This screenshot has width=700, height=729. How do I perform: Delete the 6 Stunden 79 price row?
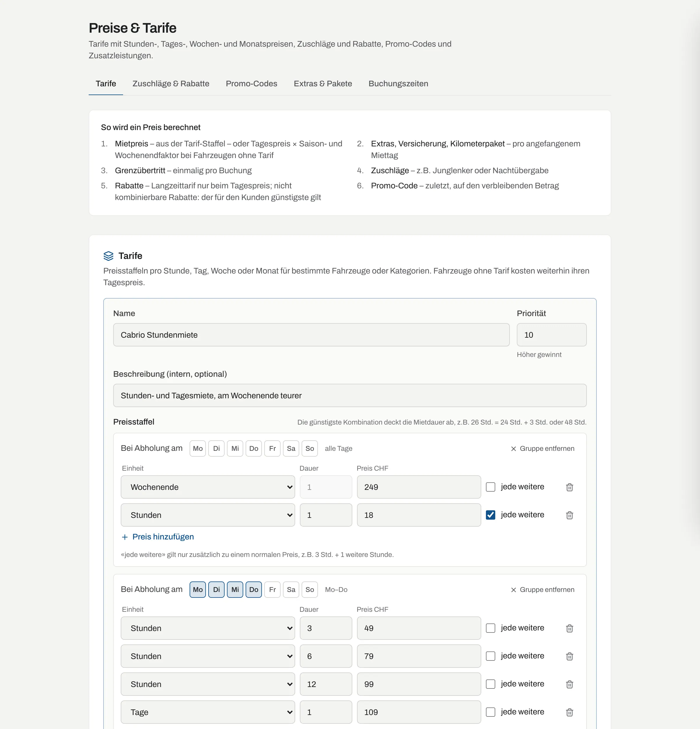pyautogui.click(x=569, y=656)
